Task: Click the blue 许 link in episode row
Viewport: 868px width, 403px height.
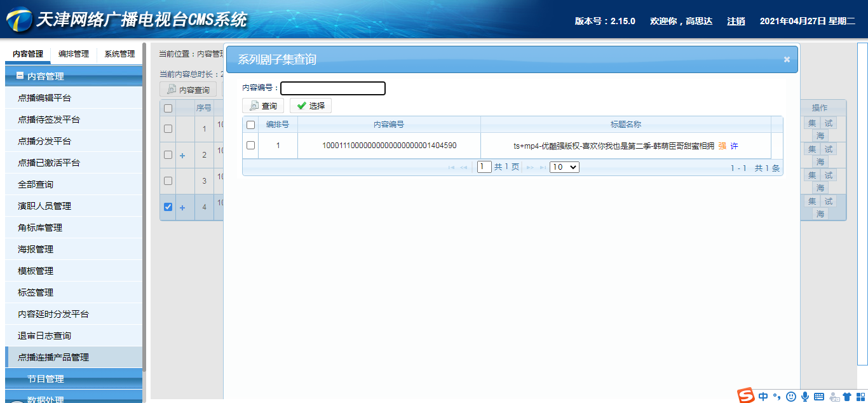Action: point(734,146)
